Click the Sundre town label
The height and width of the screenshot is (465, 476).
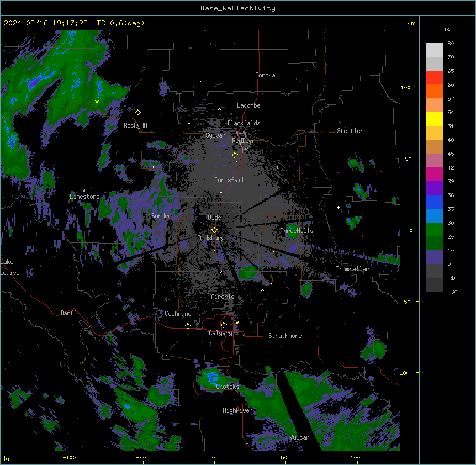(161, 216)
